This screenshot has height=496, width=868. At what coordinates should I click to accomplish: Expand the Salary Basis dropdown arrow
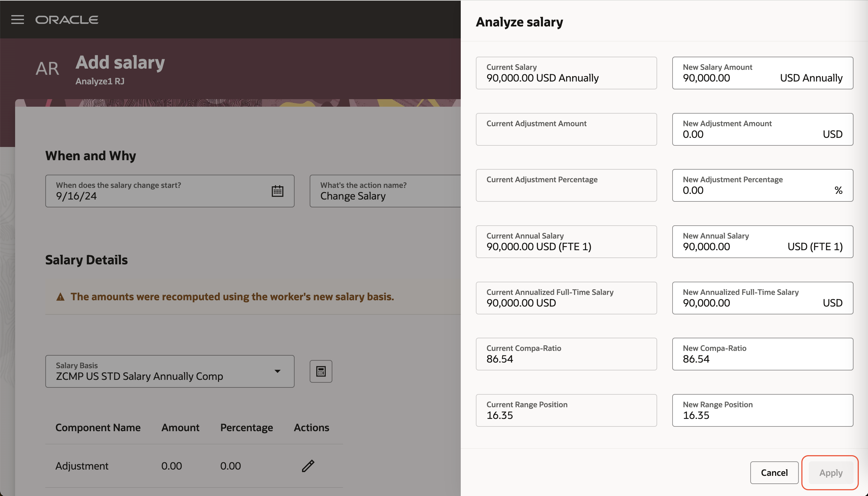pyautogui.click(x=277, y=371)
